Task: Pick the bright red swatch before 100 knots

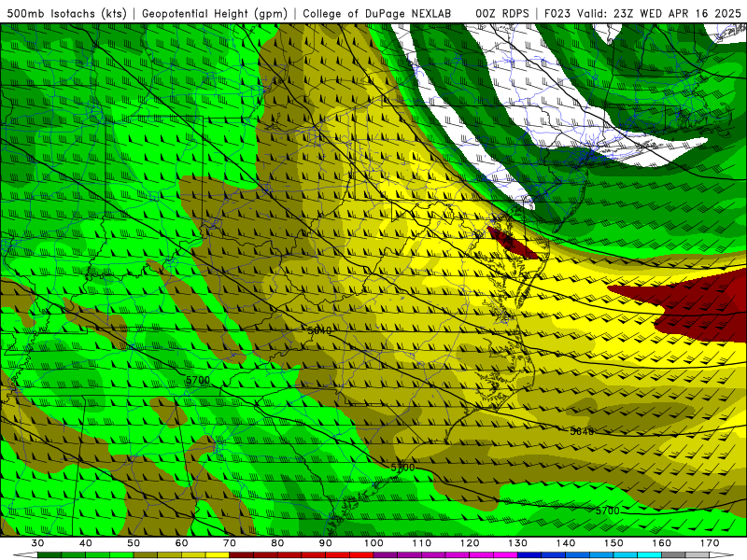Action: coord(361,555)
